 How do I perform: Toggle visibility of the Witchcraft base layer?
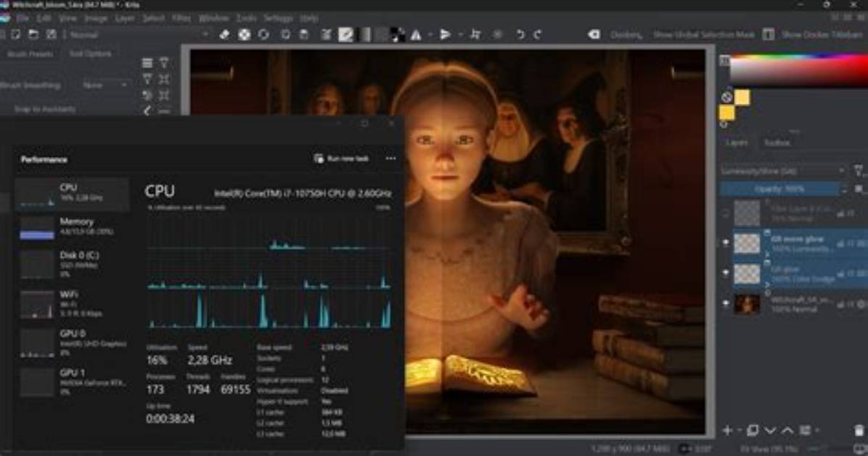(726, 304)
